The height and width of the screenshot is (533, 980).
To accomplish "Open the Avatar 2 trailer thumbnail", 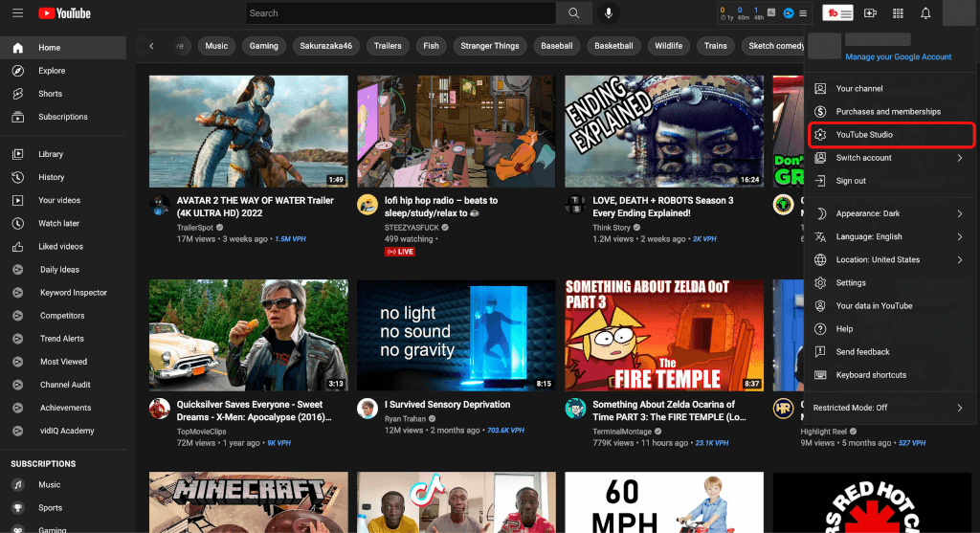I will (249, 131).
